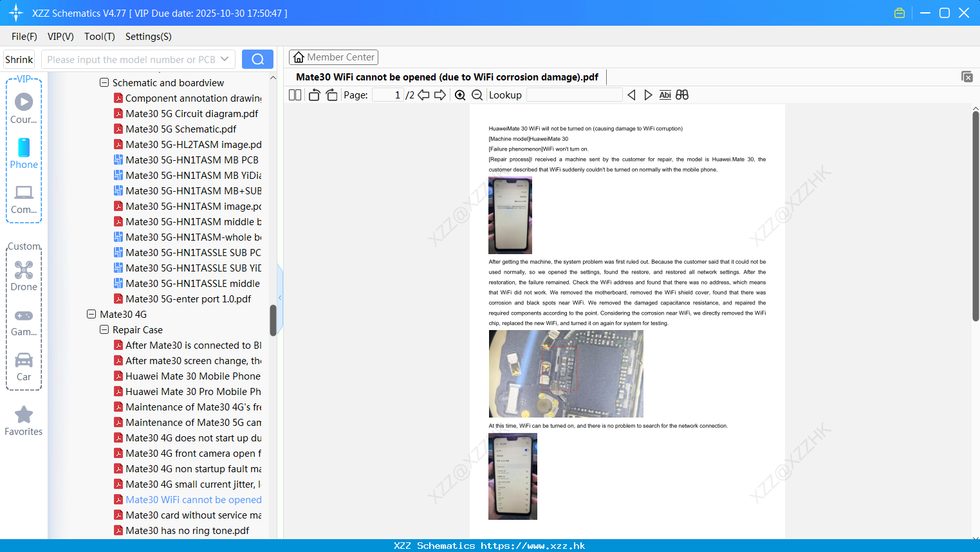Click the Shrink button
Screen dimensions: 980x552
pos(19,59)
